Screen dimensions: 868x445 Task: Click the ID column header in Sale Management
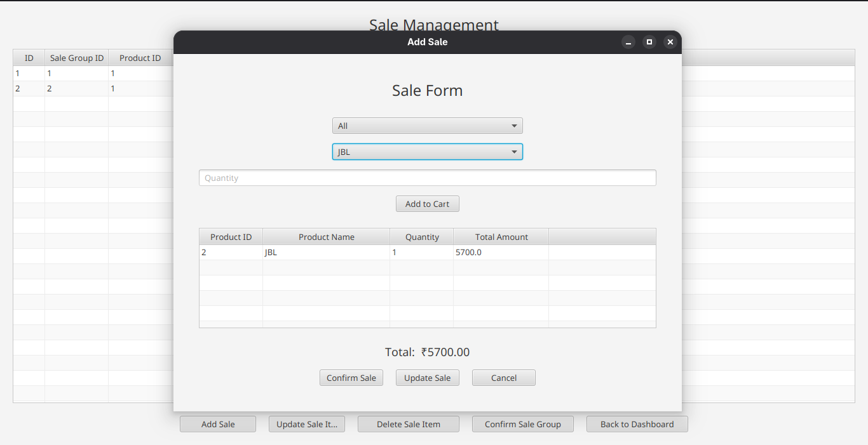click(x=29, y=58)
